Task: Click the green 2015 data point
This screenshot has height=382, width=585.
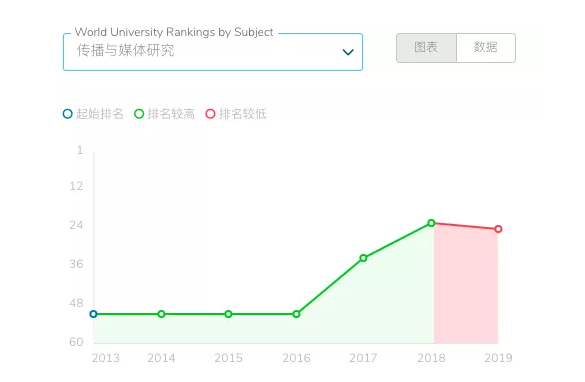Action: [x=229, y=314]
